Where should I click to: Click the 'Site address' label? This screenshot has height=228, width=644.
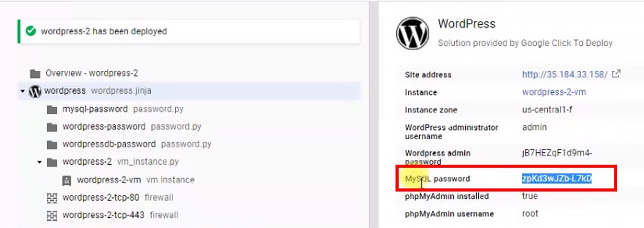pyautogui.click(x=428, y=75)
